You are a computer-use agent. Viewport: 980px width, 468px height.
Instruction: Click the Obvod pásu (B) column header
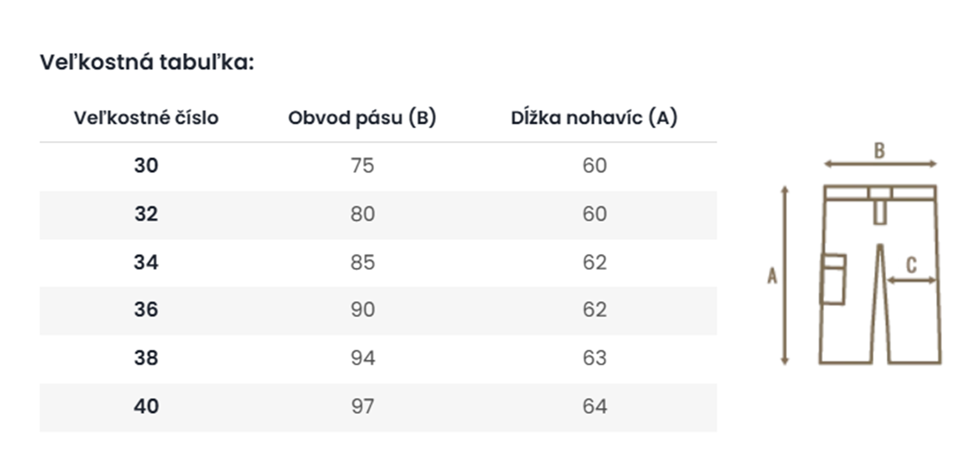tap(362, 118)
